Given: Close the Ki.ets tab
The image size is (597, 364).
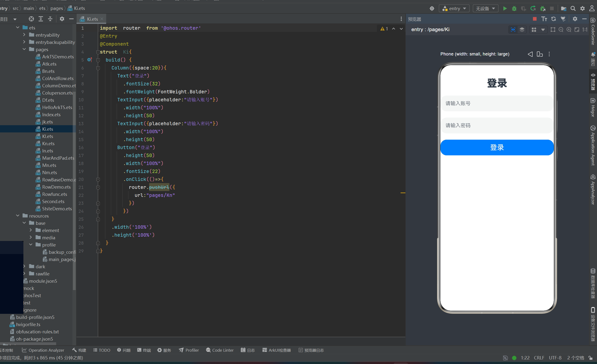Looking at the screenshot, I should 102,19.
